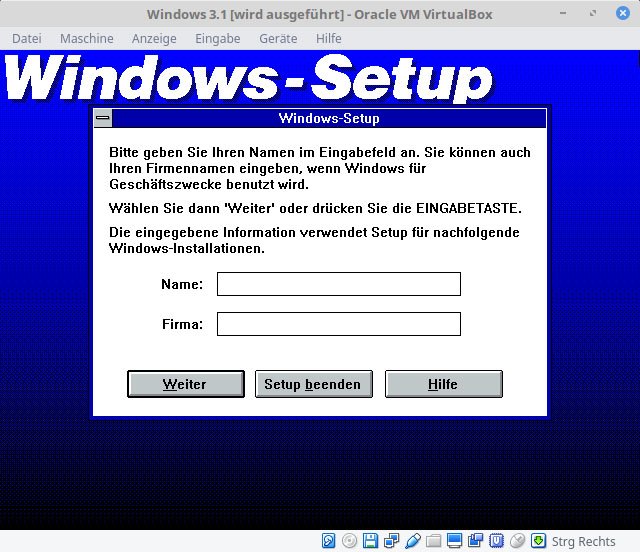Open the Anzeige menu

pyautogui.click(x=154, y=38)
